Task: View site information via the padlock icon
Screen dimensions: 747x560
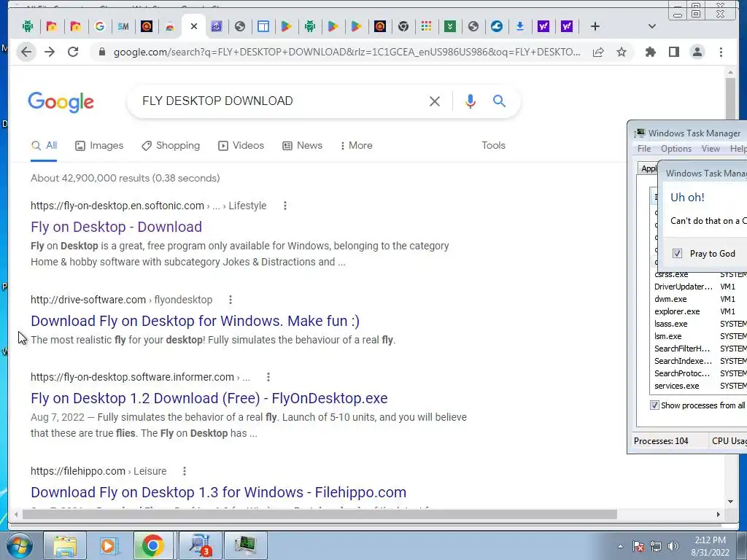Action: pyautogui.click(x=101, y=52)
